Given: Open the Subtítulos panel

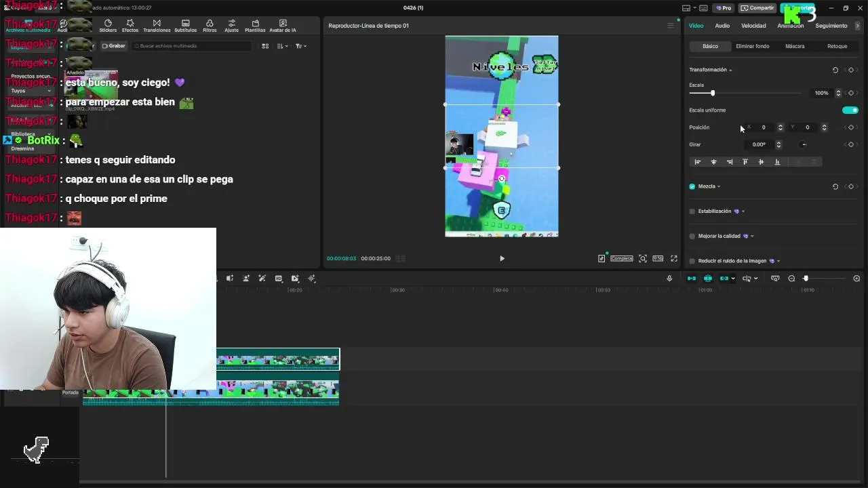Looking at the screenshot, I should pyautogui.click(x=185, y=26).
